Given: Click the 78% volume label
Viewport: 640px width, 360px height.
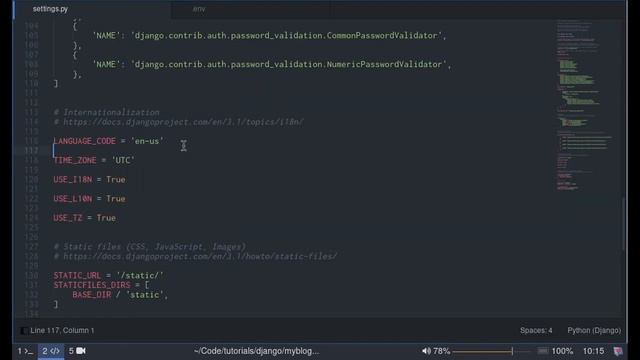Looking at the screenshot, I should point(441,351).
